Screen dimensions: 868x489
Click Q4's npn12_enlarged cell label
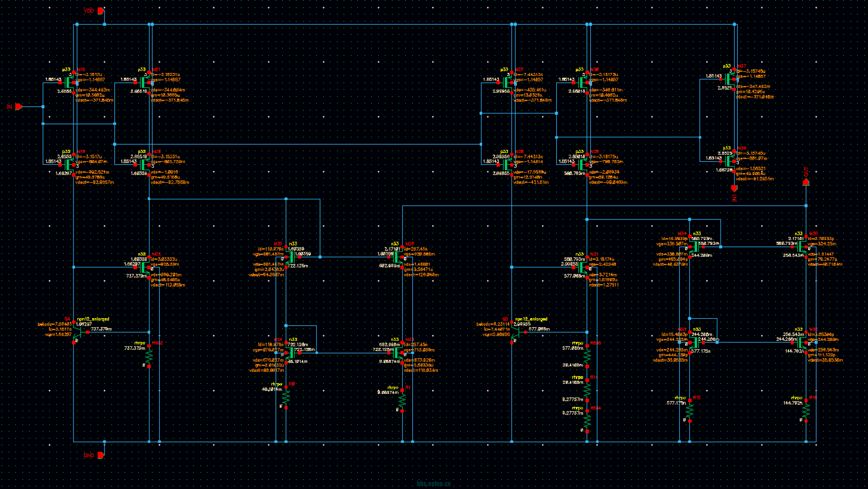coord(93,319)
